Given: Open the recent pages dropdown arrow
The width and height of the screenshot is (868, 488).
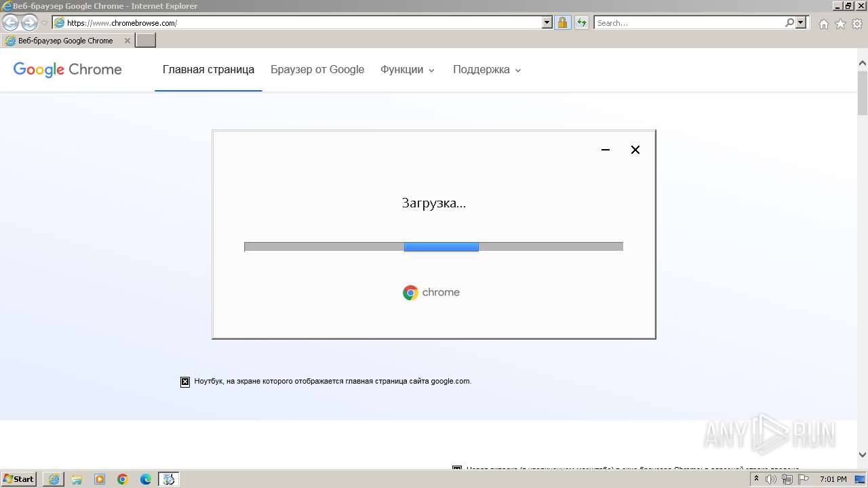Looking at the screenshot, I should 44,23.
